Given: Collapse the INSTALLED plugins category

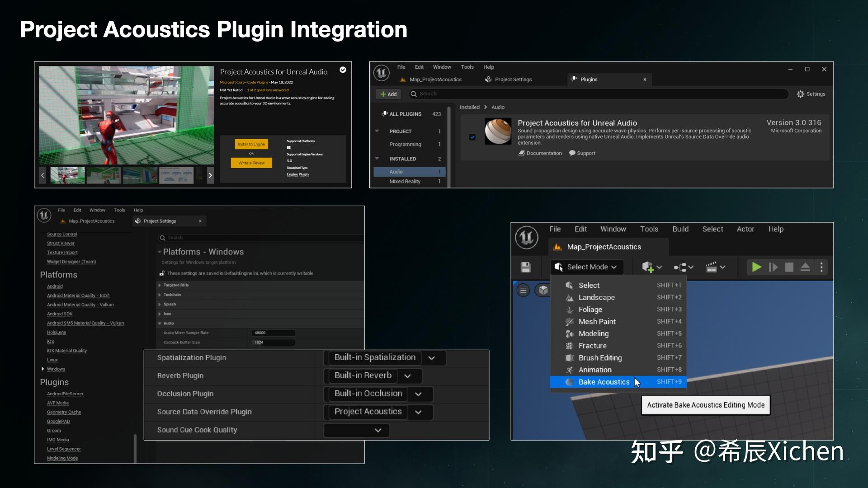Looking at the screenshot, I should pos(377,159).
